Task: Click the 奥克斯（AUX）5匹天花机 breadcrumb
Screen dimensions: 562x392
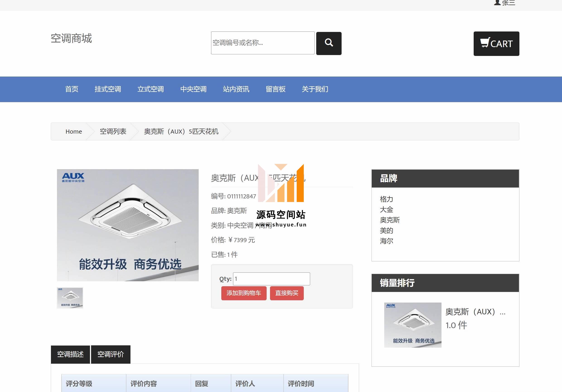Action: [181, 131]
